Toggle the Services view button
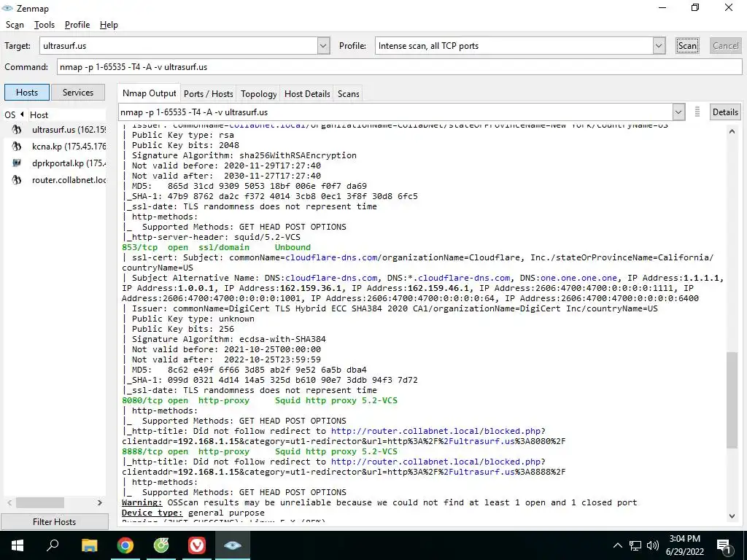Screen dimensions: 747x560 click(77, 93)
